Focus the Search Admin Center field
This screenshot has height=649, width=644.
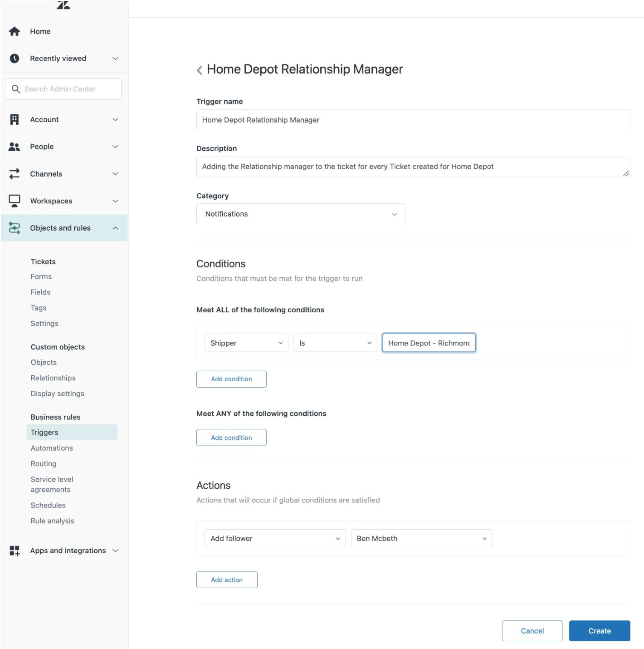(x=63, y=89)
